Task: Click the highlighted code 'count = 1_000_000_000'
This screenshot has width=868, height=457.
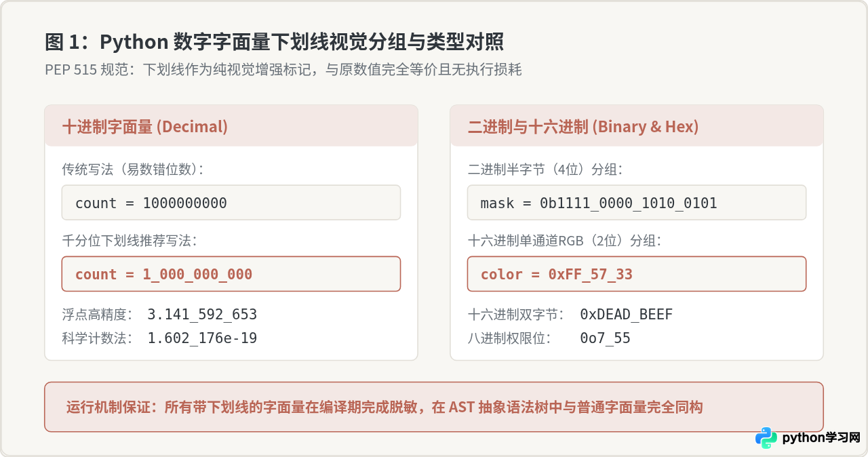Action: pyautogui.click(x=231, y=274)
